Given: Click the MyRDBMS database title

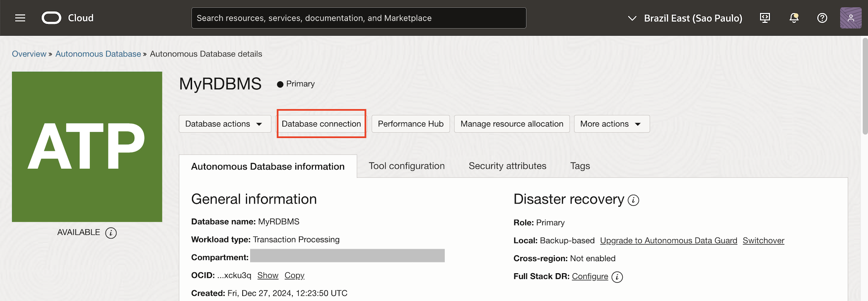Looking at the screenshot, I should tap(220, 84).
